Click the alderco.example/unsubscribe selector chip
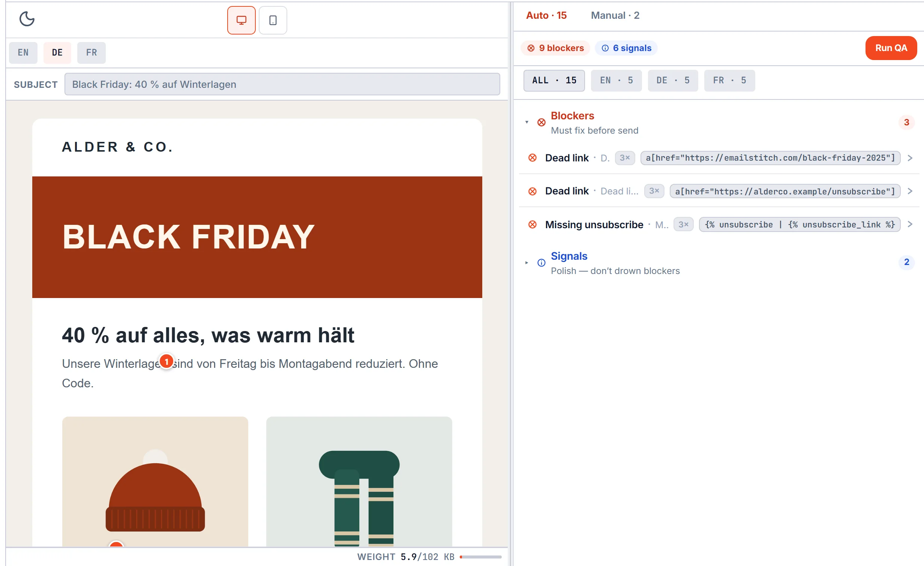Screen dimensions: 924x566 click(785, 191)
